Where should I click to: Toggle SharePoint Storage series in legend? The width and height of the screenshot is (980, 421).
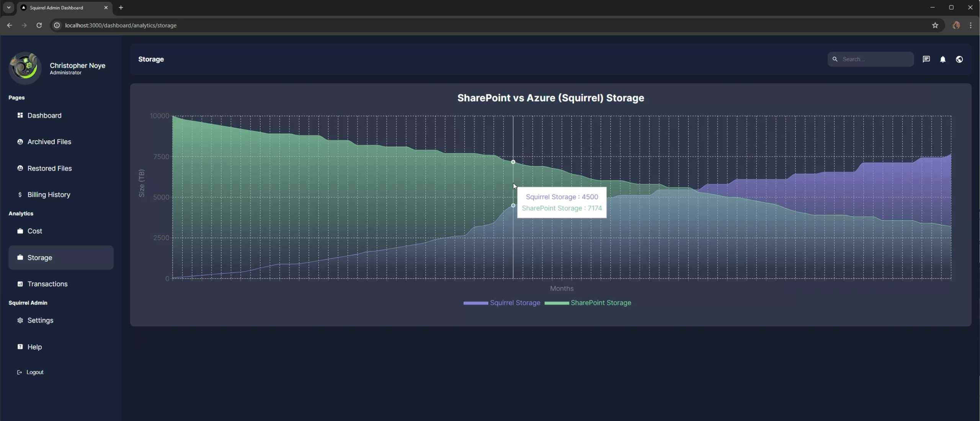point(600,303)
